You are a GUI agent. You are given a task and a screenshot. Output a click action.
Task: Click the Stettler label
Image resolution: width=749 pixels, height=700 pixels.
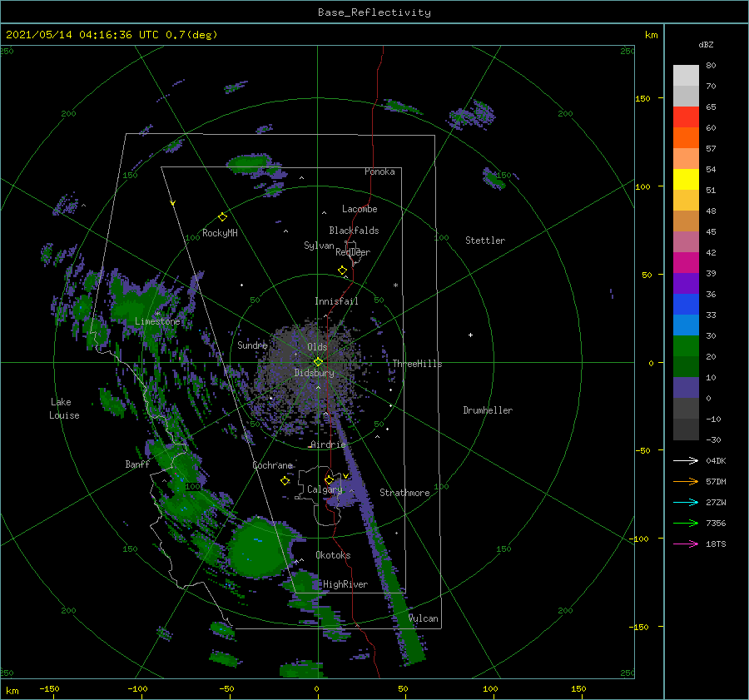(x=485, y=241)
